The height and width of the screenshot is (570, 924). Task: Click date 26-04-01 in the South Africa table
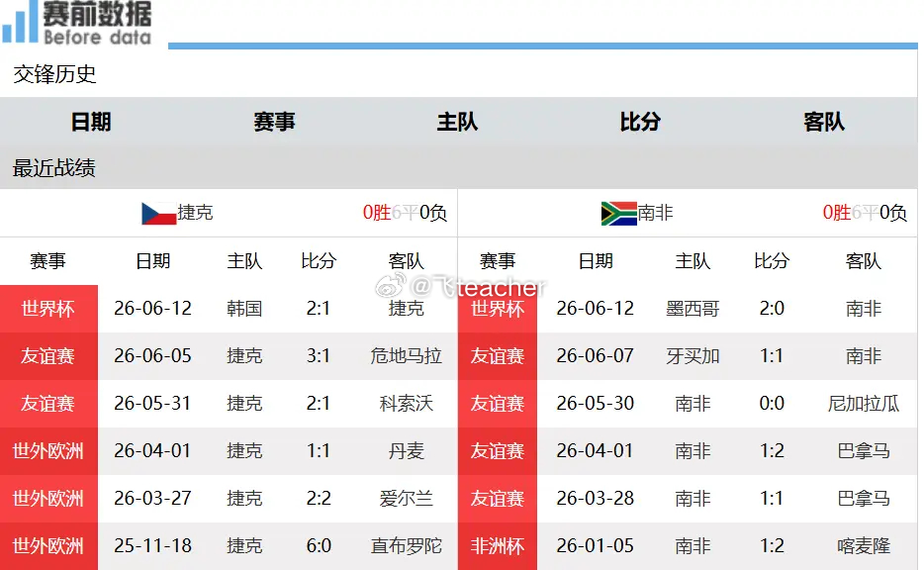coord(596,451)
